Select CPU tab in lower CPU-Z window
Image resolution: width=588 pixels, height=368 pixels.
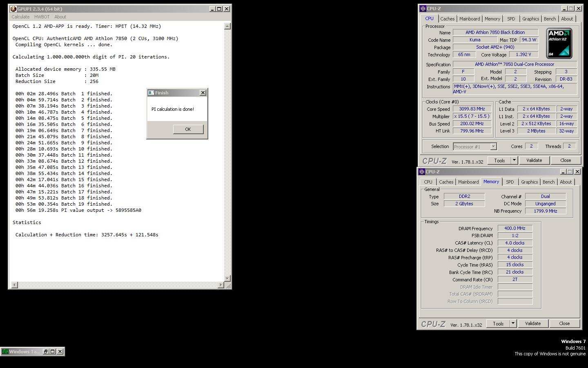click(428, 182)
